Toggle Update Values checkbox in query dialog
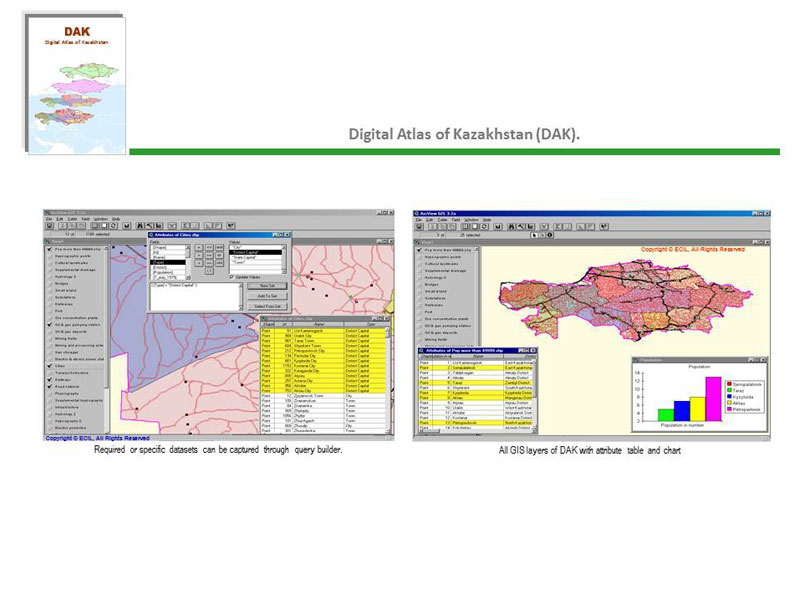Image resolution: width=800 pixels, height=600 pixels. [232, 277]
